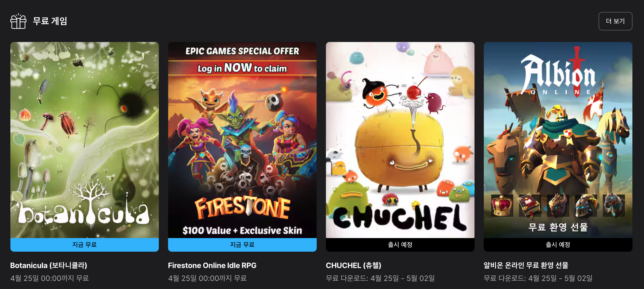
Task: Open the 알비온 온라인 무료 환영 선물 title link
Action: coord(526,265)
